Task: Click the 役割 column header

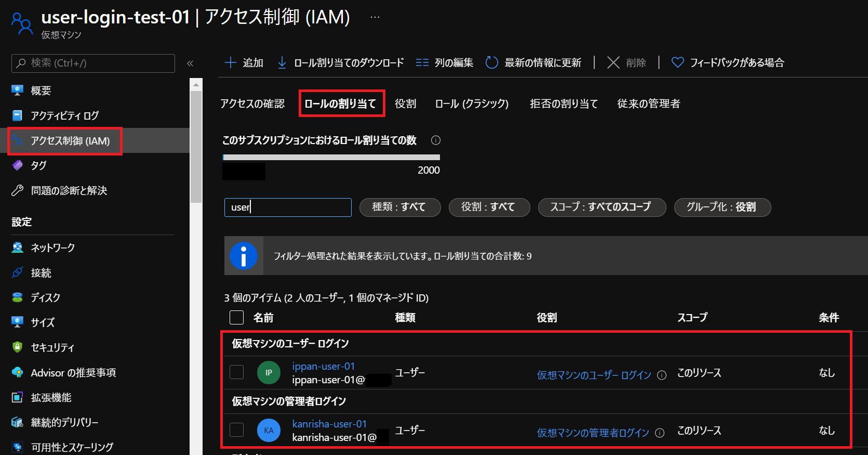Action: [x=546, y=317]
